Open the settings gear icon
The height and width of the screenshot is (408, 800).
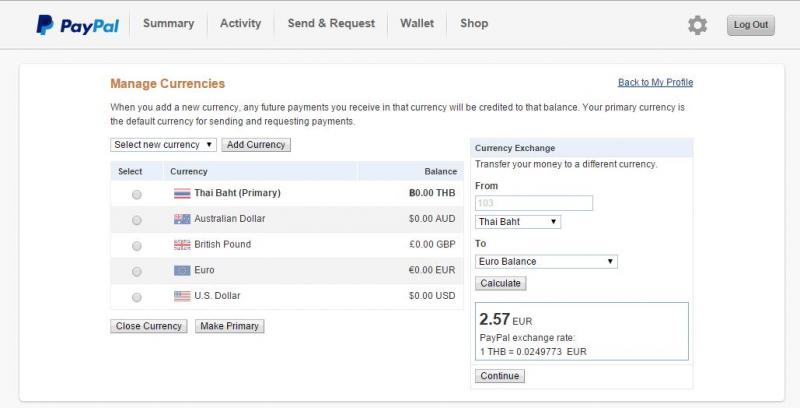[697, 25]
